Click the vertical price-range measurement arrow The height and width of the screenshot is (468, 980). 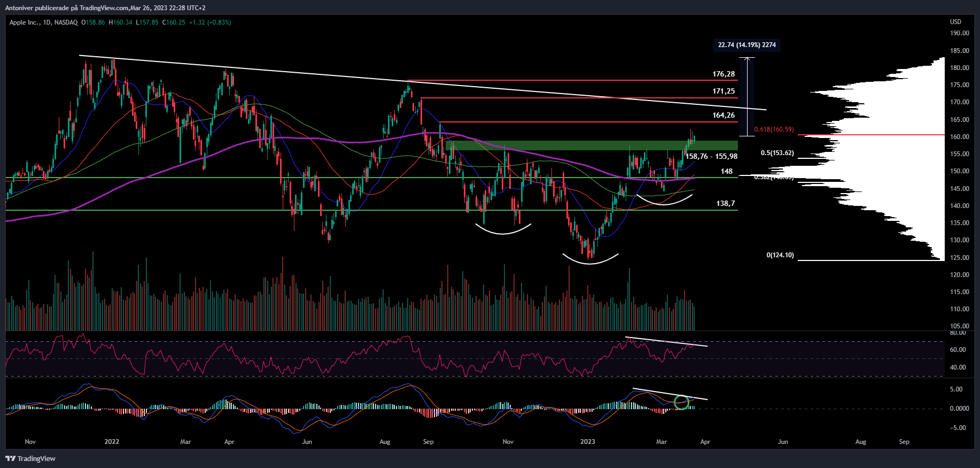(x=747, y=96)
